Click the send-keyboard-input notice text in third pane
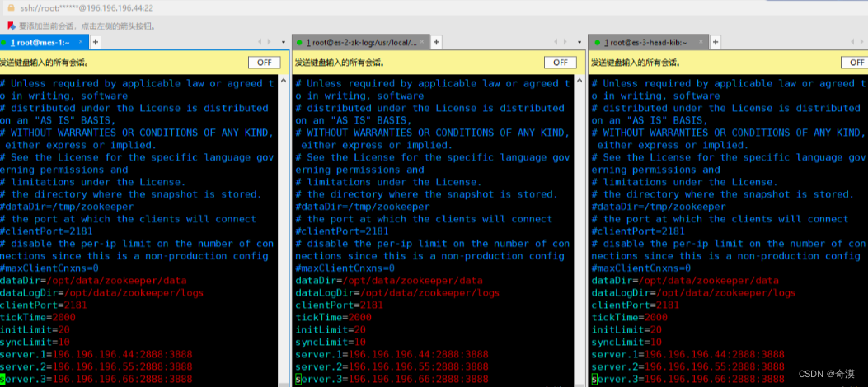 pos(636,63)
